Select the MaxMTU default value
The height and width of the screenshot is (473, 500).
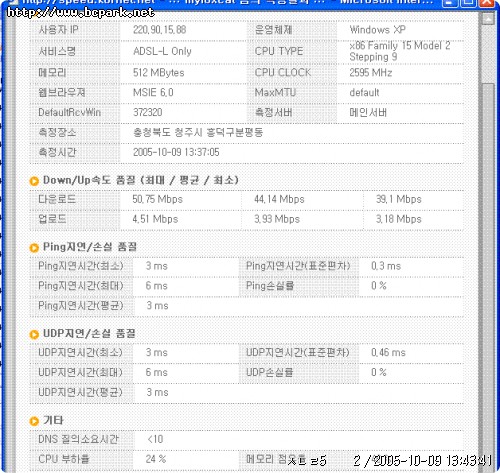tap(364, 93)
